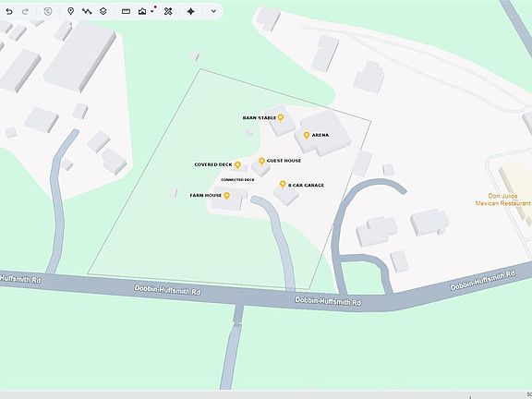The image size is (532, 399).
Task: Open the history clock icon
Action: click(x=48, y=11)
